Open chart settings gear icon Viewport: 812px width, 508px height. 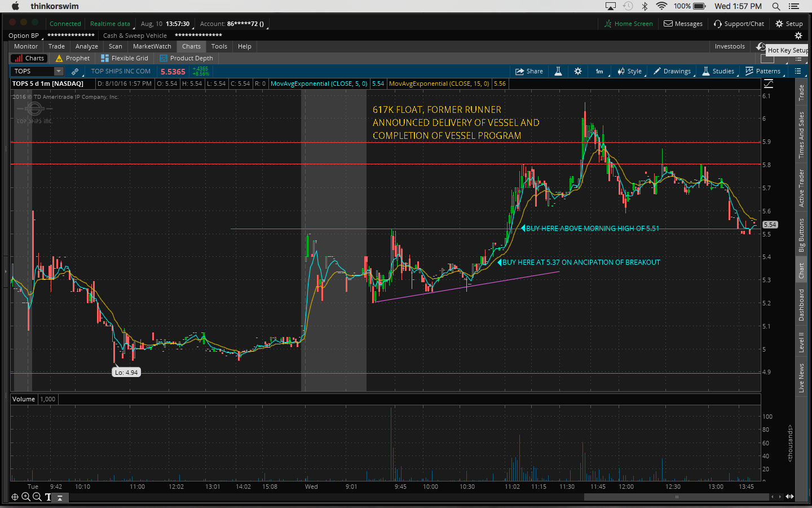[x=578, y=71]
